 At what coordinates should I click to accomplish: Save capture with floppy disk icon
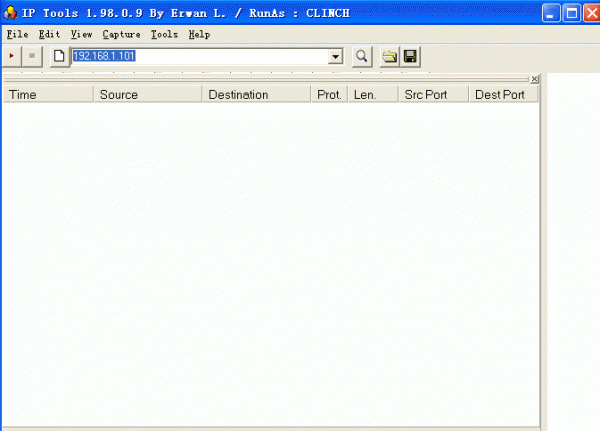[410, 57]
